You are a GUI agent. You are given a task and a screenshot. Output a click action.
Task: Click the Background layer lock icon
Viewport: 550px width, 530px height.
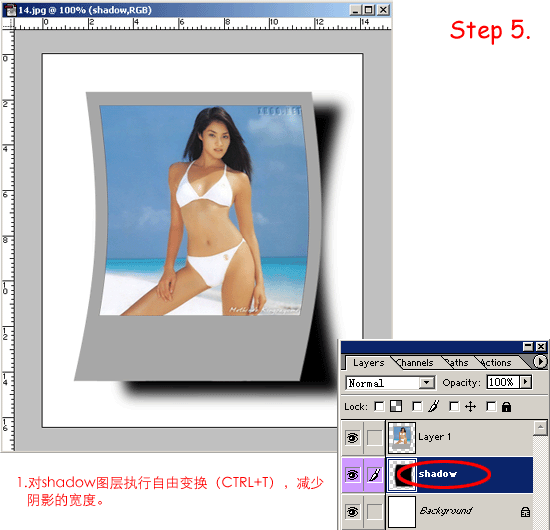[x=525, y=512]
